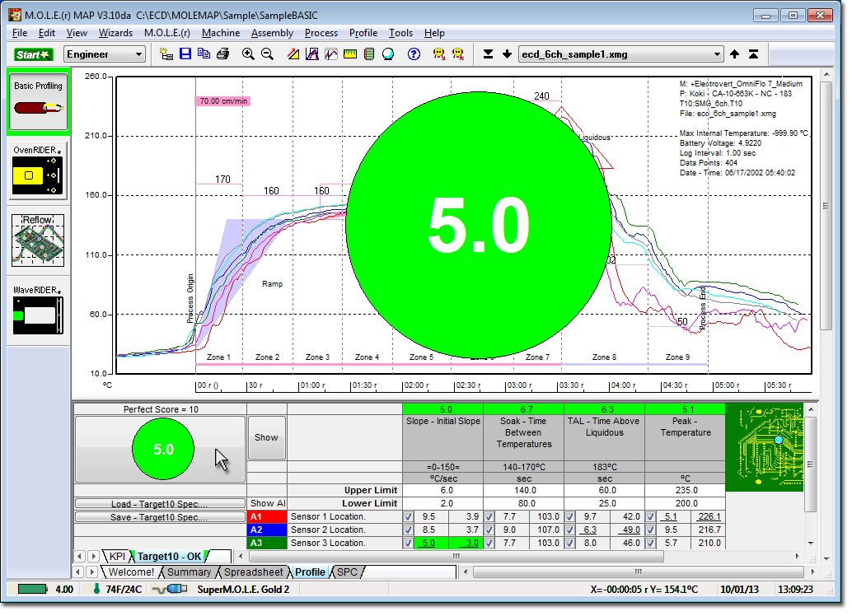The image size is (852, 616).
Task: Click the yellow M.O.L.E. face with arrow icon
Action: (x=439, y=54)
